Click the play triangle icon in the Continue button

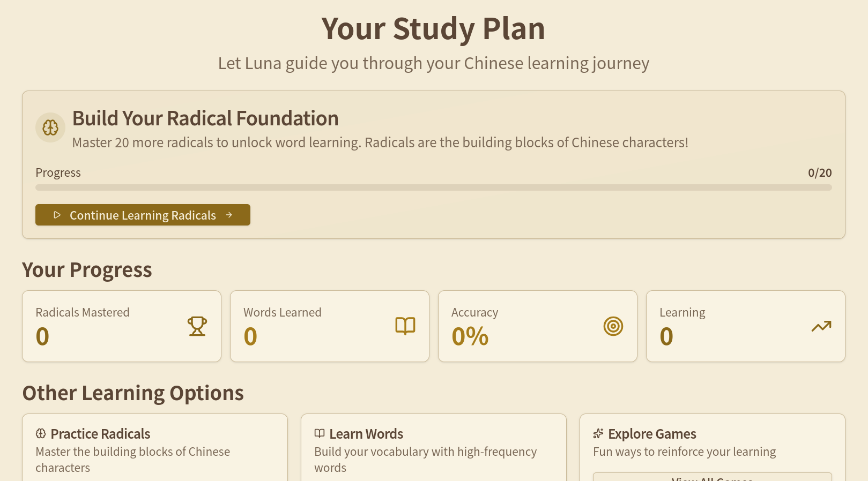pos(57,215)
